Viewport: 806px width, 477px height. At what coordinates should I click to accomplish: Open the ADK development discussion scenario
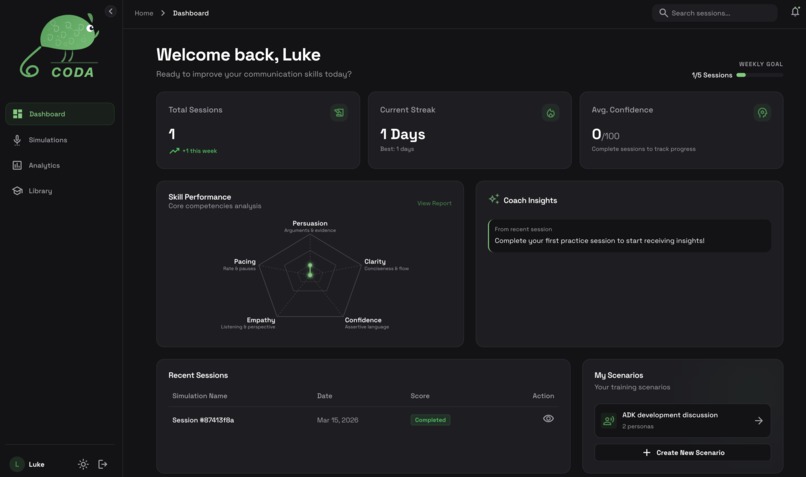pyautogui.click(x=682, y=420)
